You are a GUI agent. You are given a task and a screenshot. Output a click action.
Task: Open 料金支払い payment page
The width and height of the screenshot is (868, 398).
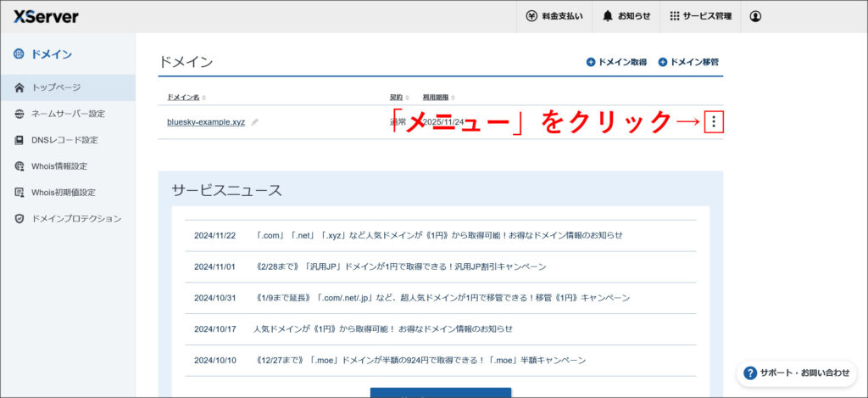(x=554, y=17)
